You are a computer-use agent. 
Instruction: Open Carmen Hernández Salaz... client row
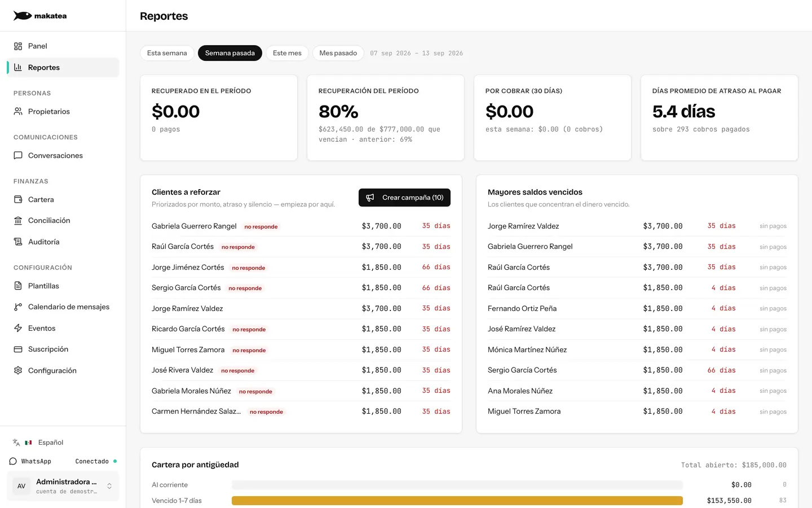301,411
